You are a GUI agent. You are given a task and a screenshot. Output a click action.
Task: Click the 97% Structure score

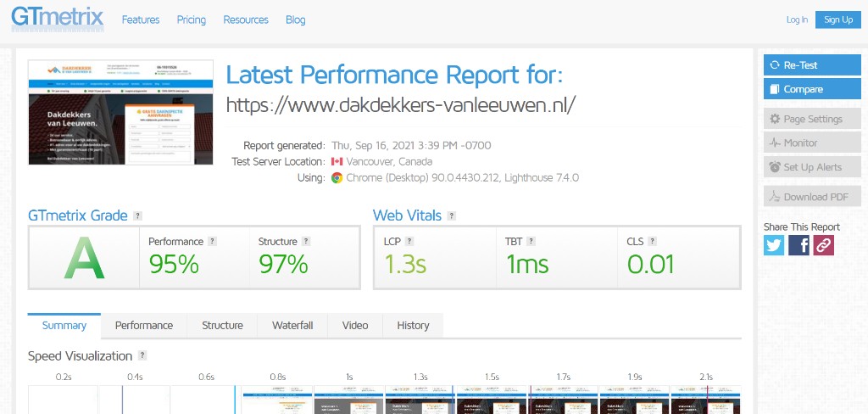coord(283,265)
